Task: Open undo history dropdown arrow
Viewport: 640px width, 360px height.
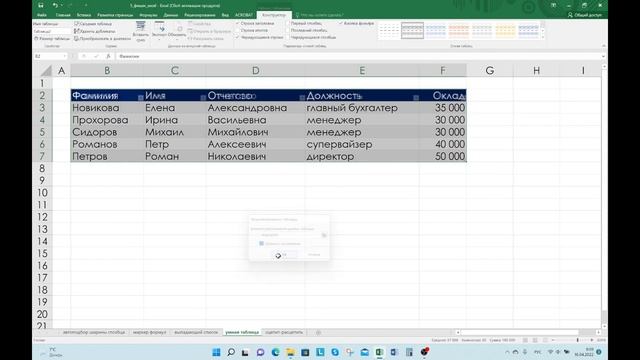Action: point(62,5)
